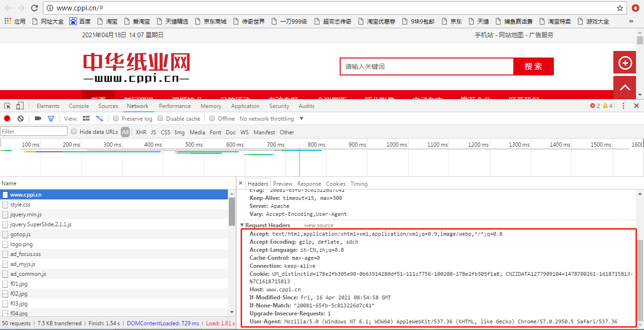This screenshot has width=644, height=330.
Task: Open the Security tab
Action: click(279, 106)
